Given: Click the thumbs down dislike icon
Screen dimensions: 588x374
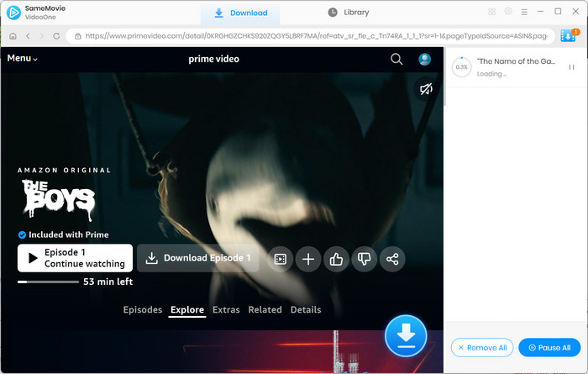Looking at the screenshot, I should [364, 259].
